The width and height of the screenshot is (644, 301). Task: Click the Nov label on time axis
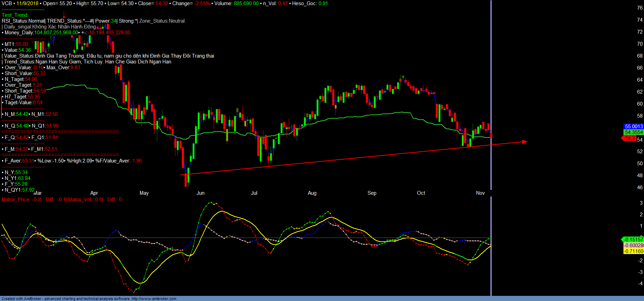[x=480, y=193]
